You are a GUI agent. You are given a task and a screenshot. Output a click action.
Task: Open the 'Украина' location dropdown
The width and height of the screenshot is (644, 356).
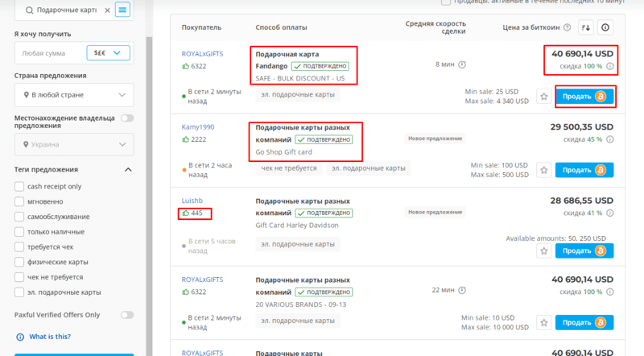coord(74,145)
